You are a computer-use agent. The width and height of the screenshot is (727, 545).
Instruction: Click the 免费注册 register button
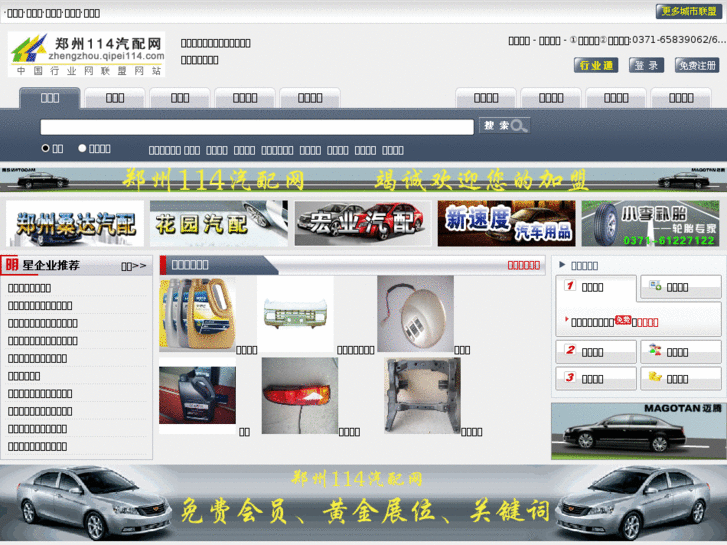coord(697,65)
